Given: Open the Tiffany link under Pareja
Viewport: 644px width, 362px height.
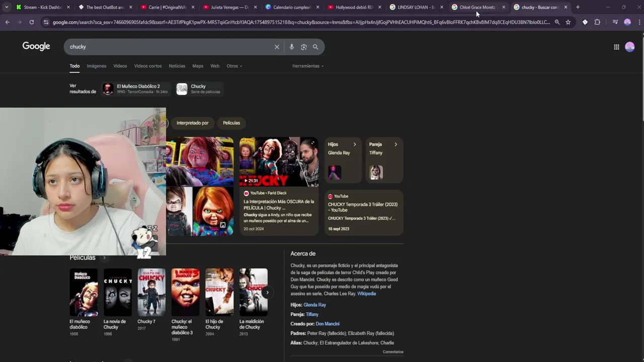Looking at the screenshot, I should pos(312,314).
